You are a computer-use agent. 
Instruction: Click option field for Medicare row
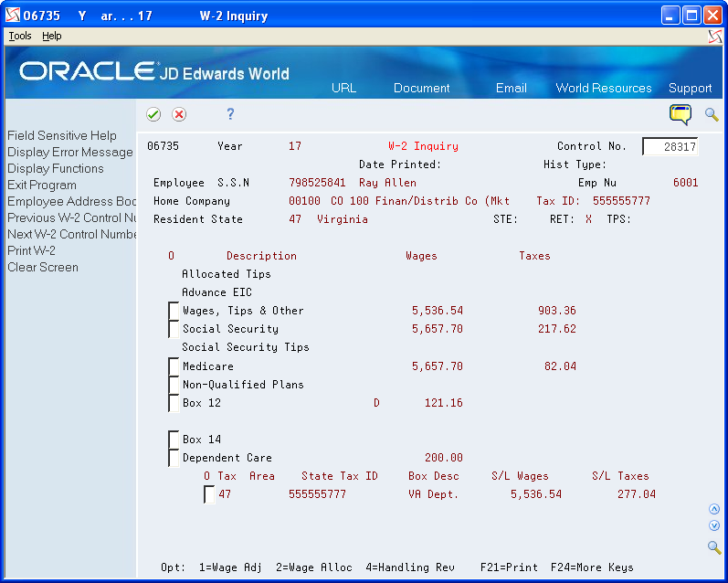tap(174, 366)
